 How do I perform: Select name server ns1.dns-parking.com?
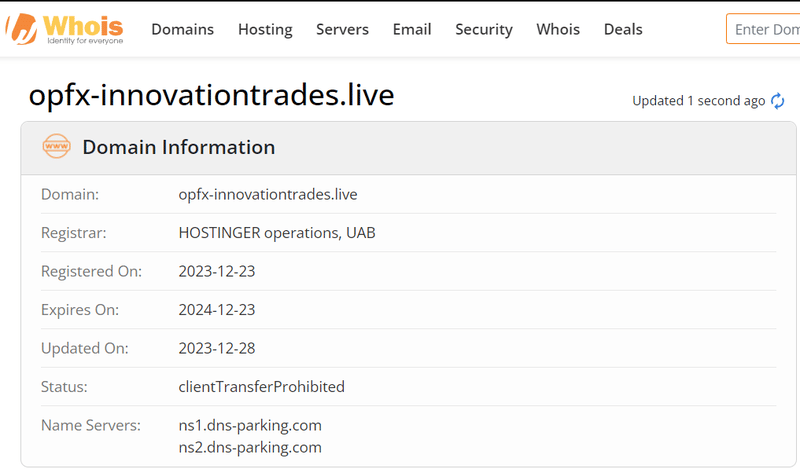tap(250, 426)
